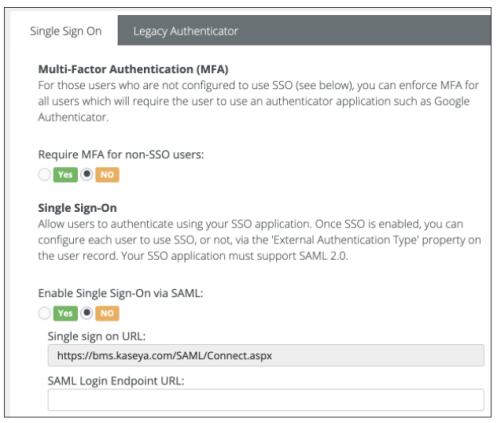Click orange NO label under Enable Single Sign-On
The height and width of the screenshot is (423, 497).
pos(107,313)
